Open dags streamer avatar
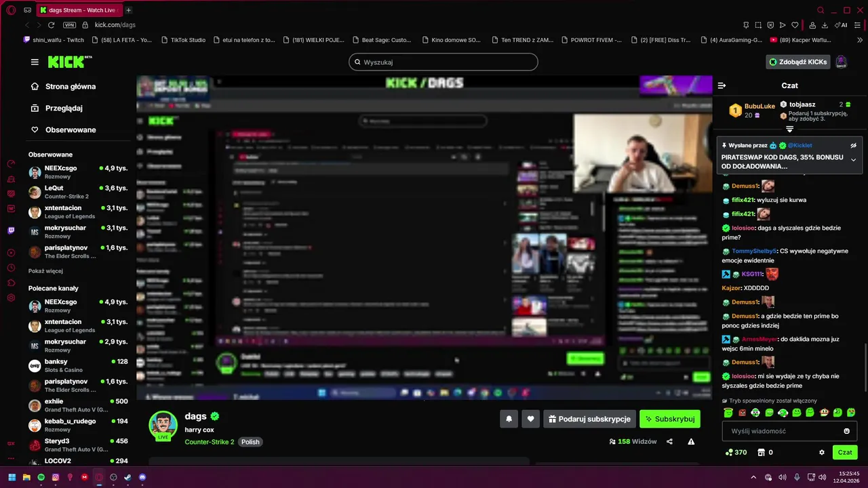868x488 pixels. pyautogui.click(x=163, y=425)
